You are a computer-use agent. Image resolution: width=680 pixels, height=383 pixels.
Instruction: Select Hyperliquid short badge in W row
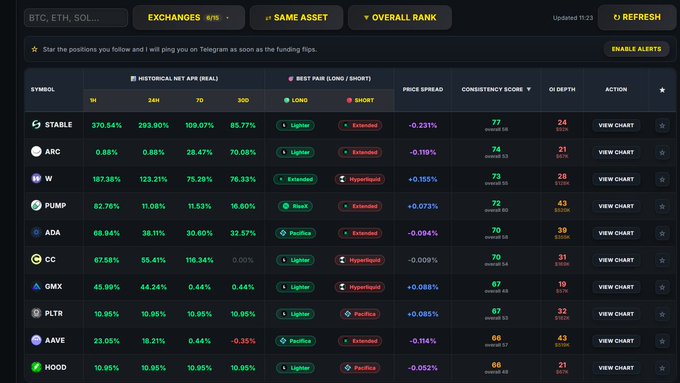pos(360,179)
